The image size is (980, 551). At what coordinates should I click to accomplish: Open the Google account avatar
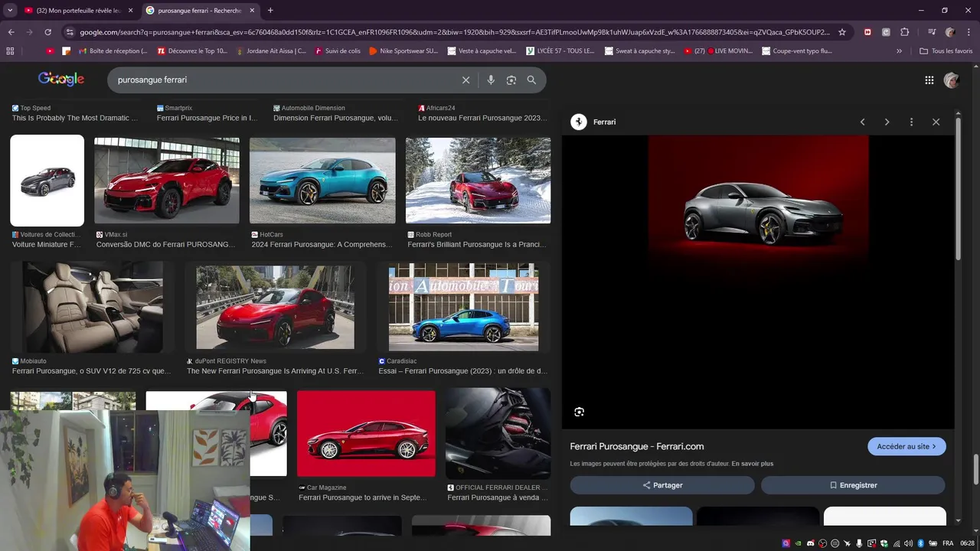(x=952, y=80)
